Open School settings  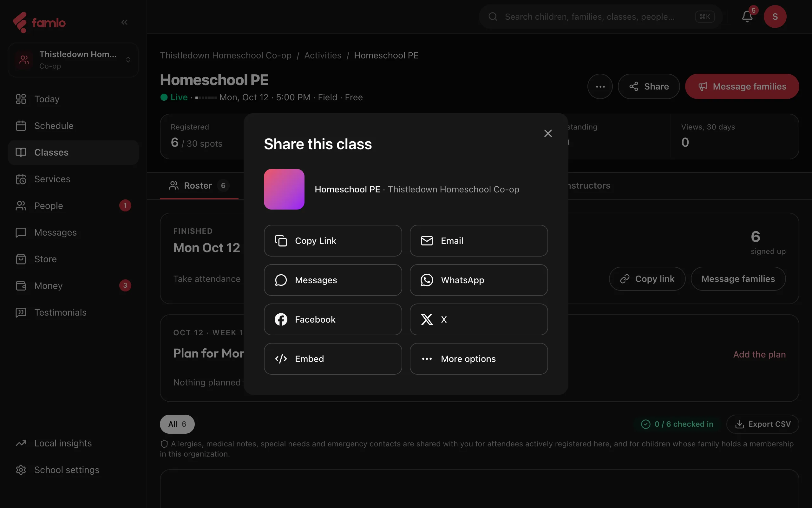pyautogui.click(x=73, y=470)
